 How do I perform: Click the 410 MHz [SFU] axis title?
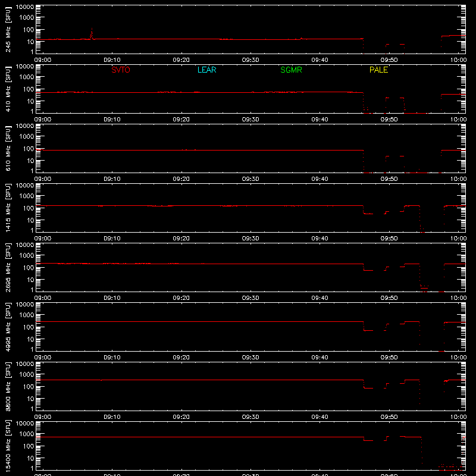click(x=8, y=89)
